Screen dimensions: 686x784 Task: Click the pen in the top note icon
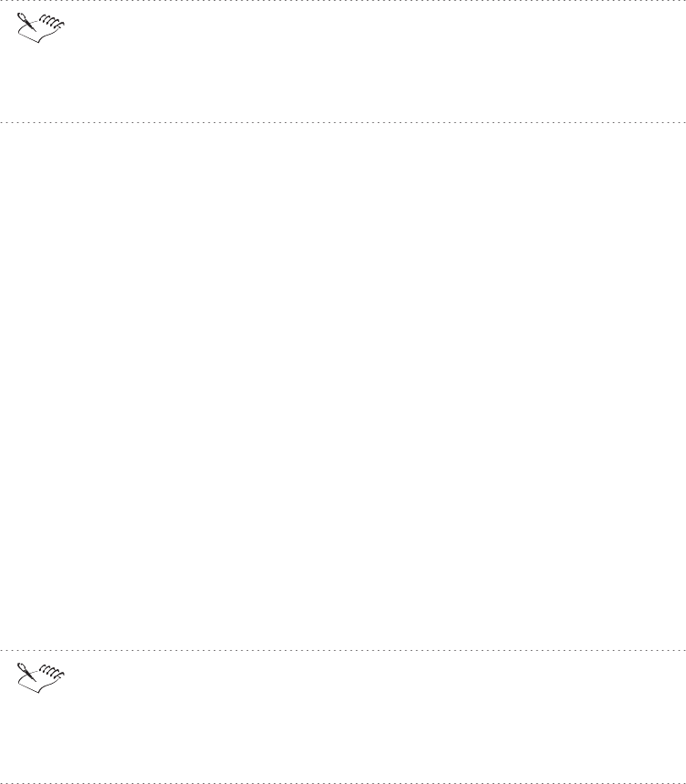coord(27,23)
